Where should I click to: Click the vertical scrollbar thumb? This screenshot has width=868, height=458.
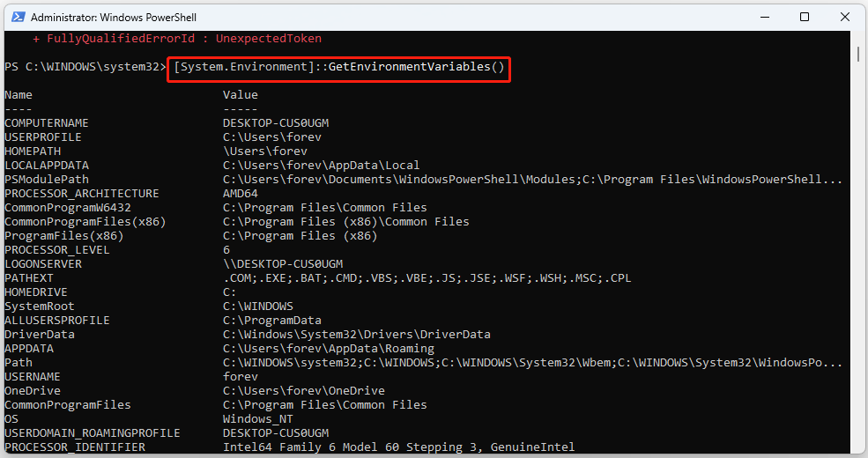pyautogui.click(x=858, y=55)
